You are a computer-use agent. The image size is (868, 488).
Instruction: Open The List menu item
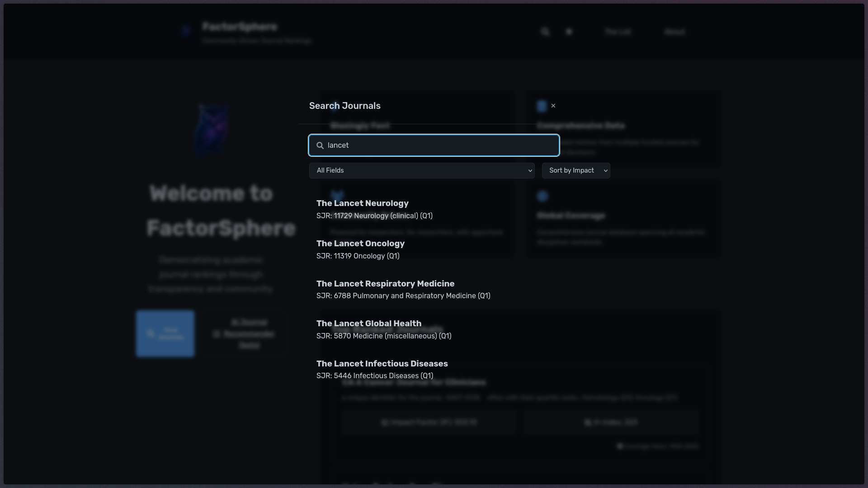point(618,32)
